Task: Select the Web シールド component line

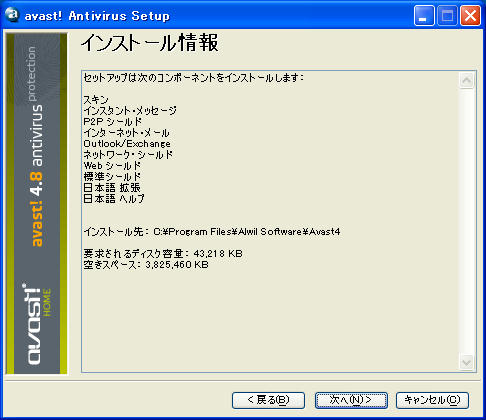Action: click(x=112, y=166)
